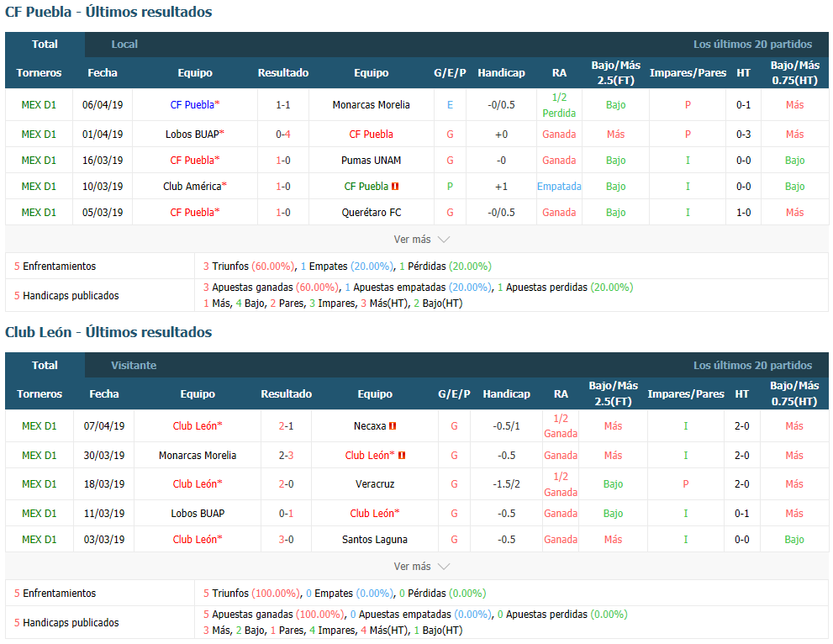This screenshot has height=644, width=833.
Task: Expand Ver más under CF Puebla results
Action: click(x=421, y=240)
